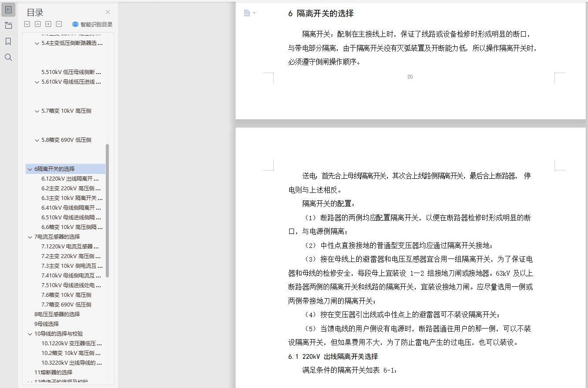Click the minus heading-level button
588x388 pixels.
tap(59, 24)
